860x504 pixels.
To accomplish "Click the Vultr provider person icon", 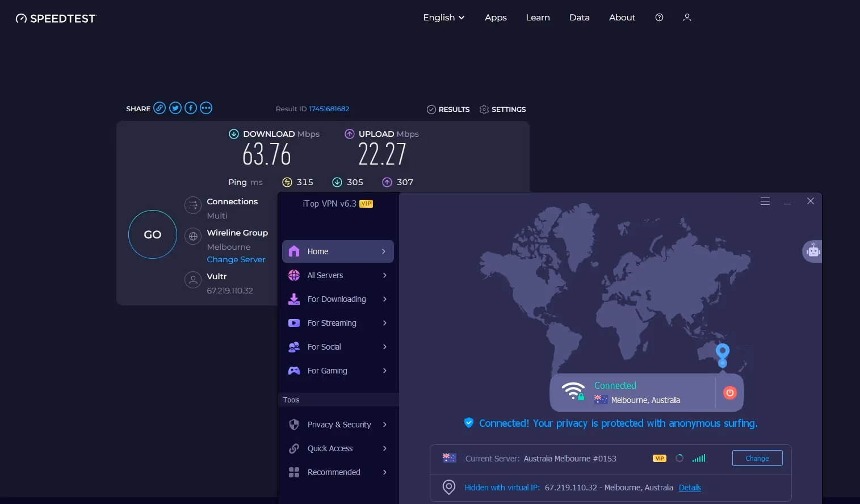I will (193, 280).
